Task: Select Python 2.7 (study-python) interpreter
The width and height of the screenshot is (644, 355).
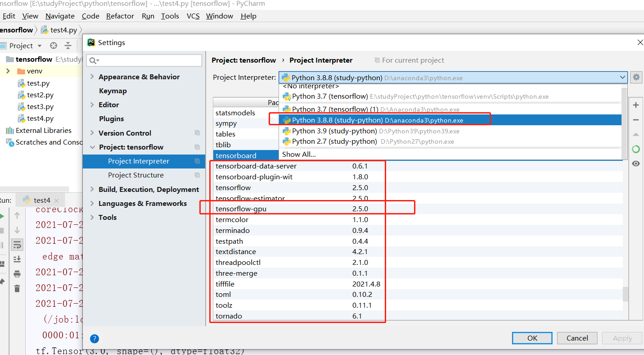Action: [x=450, y=141]
